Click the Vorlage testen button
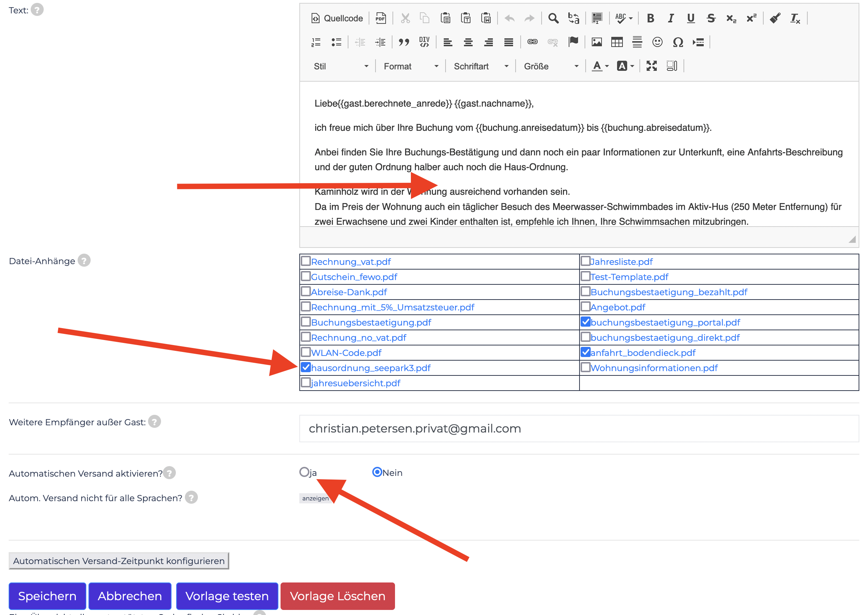 click(x=227, y=596)
